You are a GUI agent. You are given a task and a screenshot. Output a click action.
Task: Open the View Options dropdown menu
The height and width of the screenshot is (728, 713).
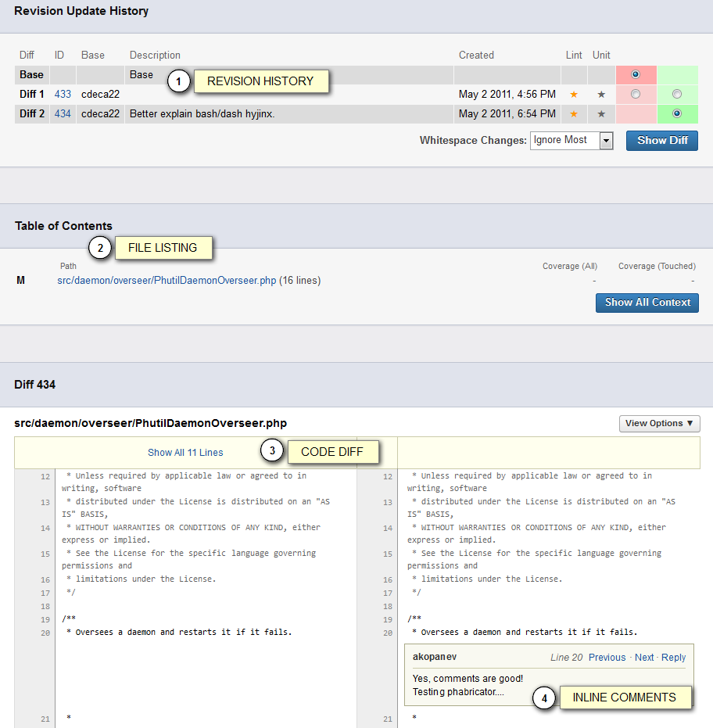pos(659,423)
